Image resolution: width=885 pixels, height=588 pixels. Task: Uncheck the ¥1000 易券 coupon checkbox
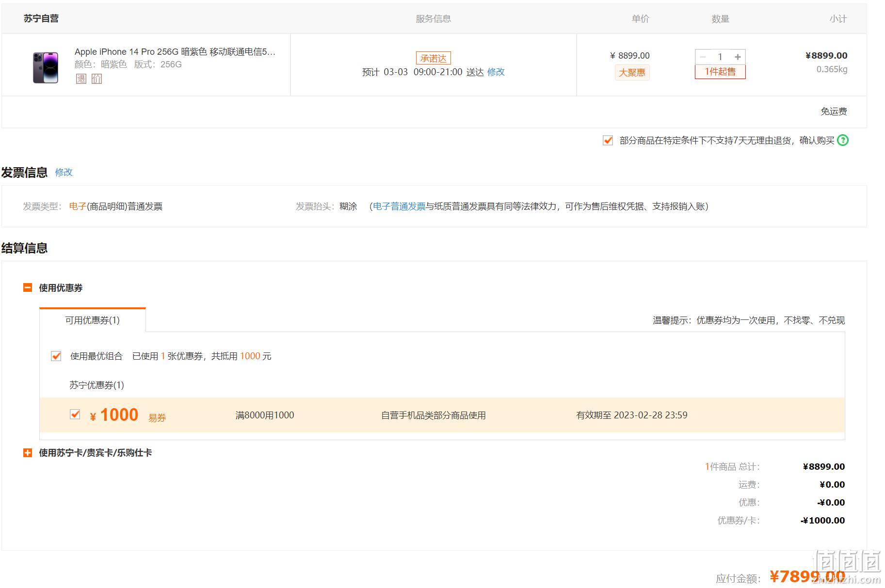75,414
